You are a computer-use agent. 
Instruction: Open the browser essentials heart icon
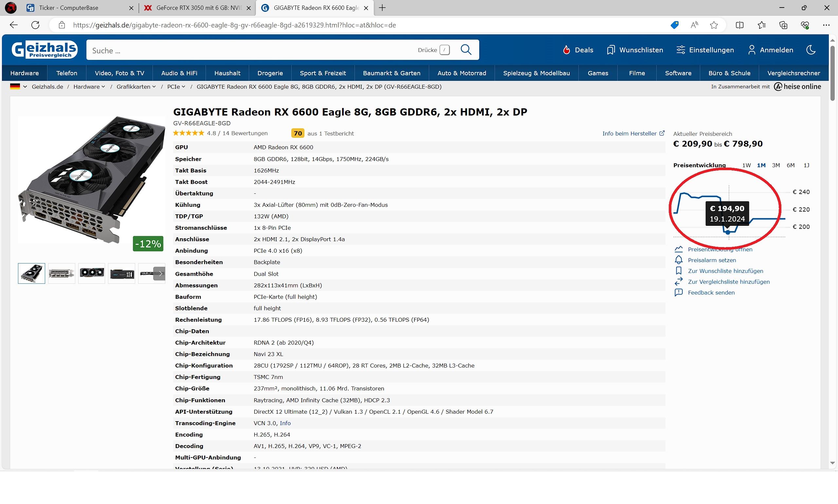805,25
